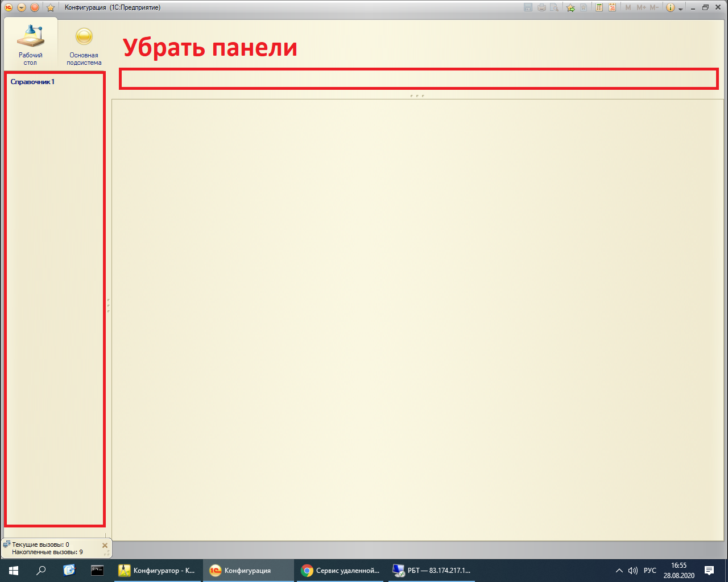The width and height of the screenshot is (728, 582).
Task: Open the calculator tool
Action: point(599,7)
